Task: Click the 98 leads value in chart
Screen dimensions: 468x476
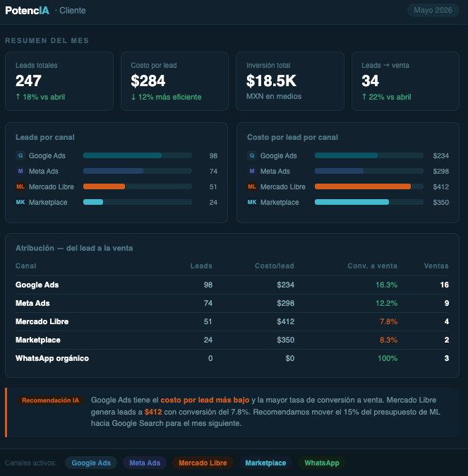Action: [213, 156]
